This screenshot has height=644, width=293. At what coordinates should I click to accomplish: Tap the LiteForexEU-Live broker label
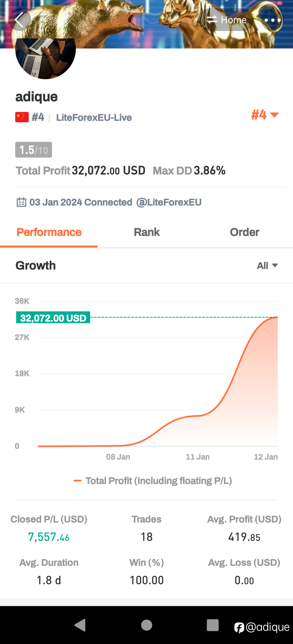[94, 117]
